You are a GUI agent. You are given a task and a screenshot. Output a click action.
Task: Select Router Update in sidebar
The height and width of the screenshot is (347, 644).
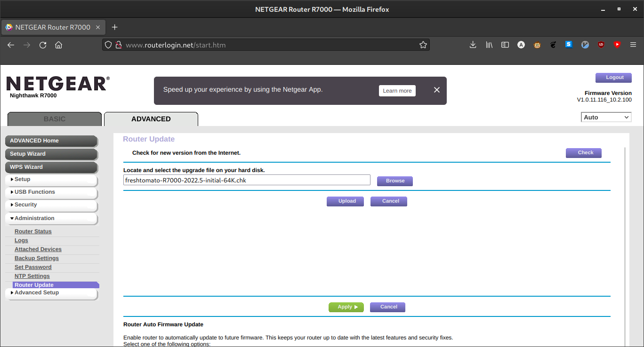[56, 285]
